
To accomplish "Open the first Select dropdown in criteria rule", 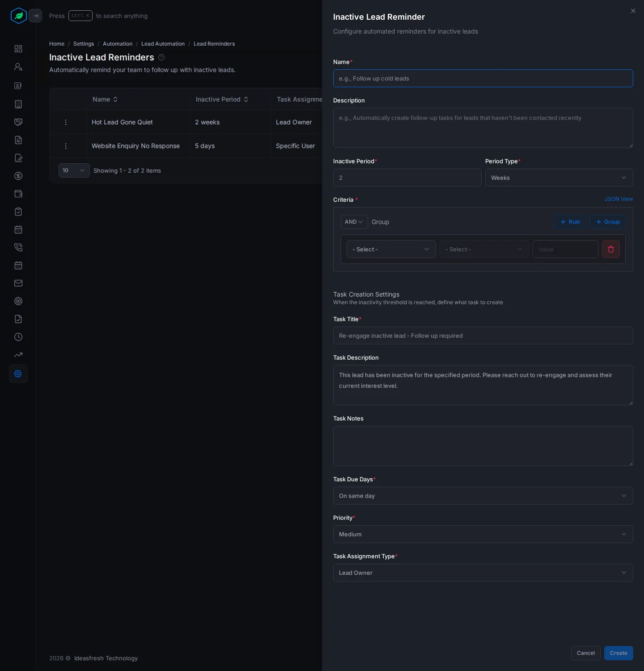I will tap(391, 249).
